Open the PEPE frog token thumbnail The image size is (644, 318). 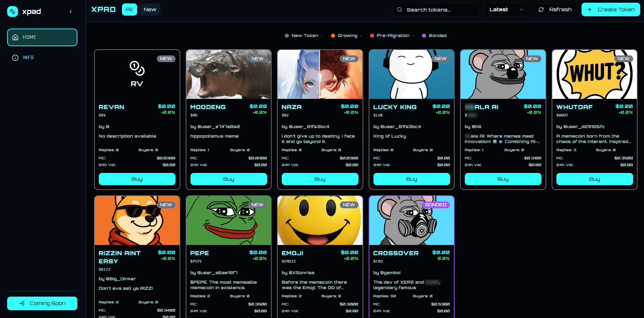coord(228,220)
